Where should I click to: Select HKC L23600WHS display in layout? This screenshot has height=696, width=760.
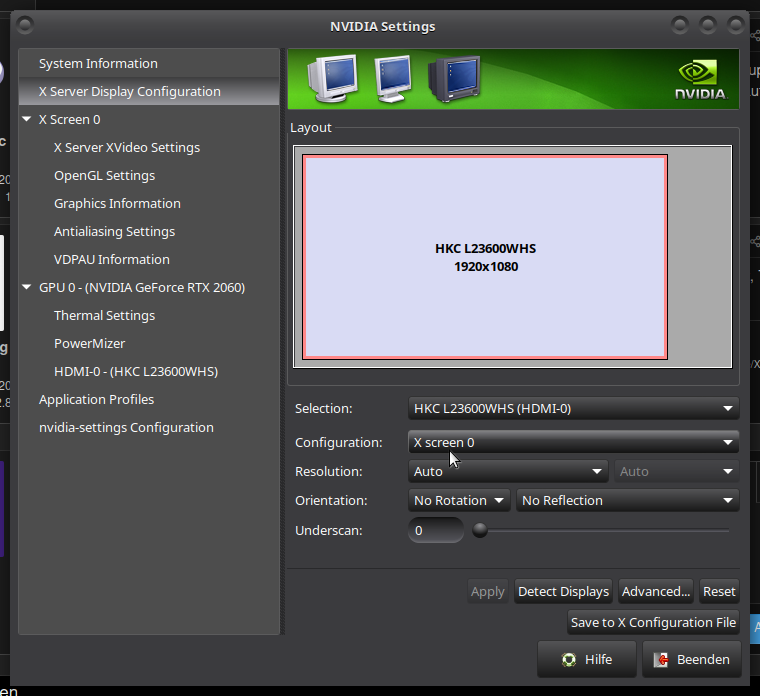pyautogui.click(x=485, y=257)
